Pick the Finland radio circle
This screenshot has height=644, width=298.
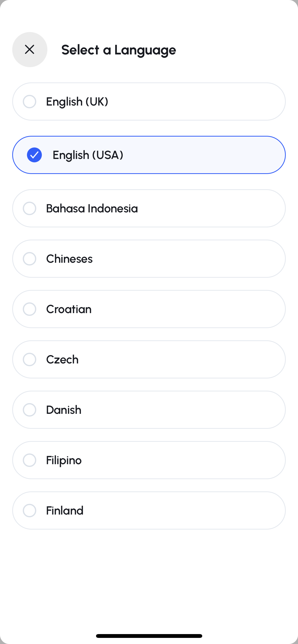click(30, 510)
